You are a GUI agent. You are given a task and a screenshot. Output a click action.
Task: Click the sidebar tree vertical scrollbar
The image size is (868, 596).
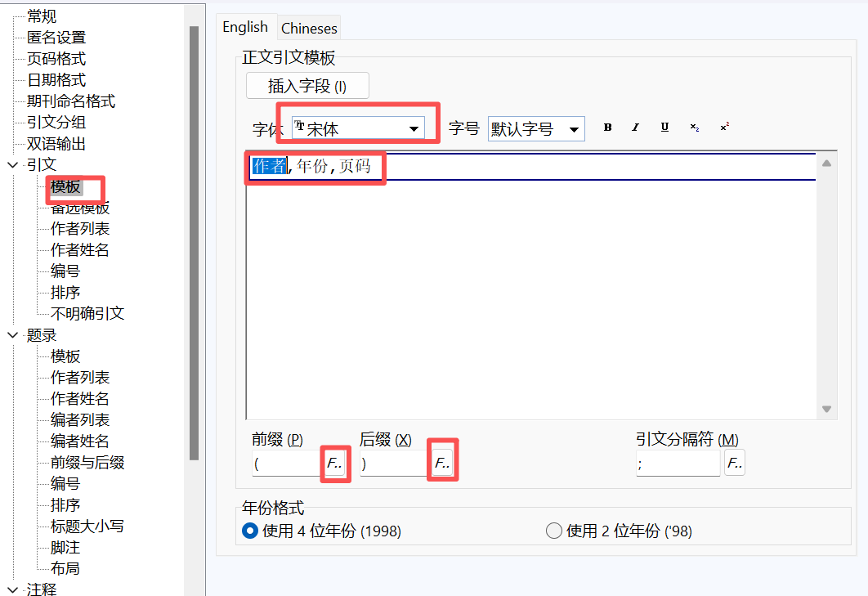pos(194,245)
